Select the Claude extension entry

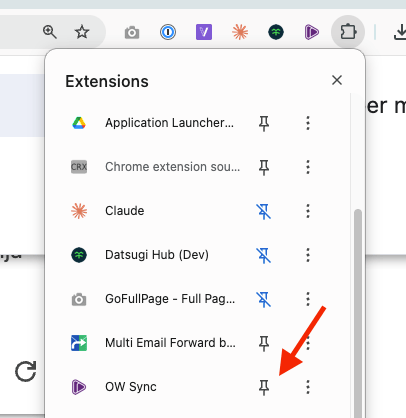click(125, 211)
